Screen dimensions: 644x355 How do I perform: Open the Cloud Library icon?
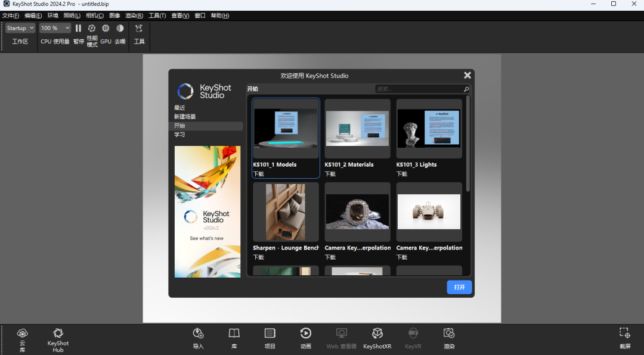click(22, 333)
